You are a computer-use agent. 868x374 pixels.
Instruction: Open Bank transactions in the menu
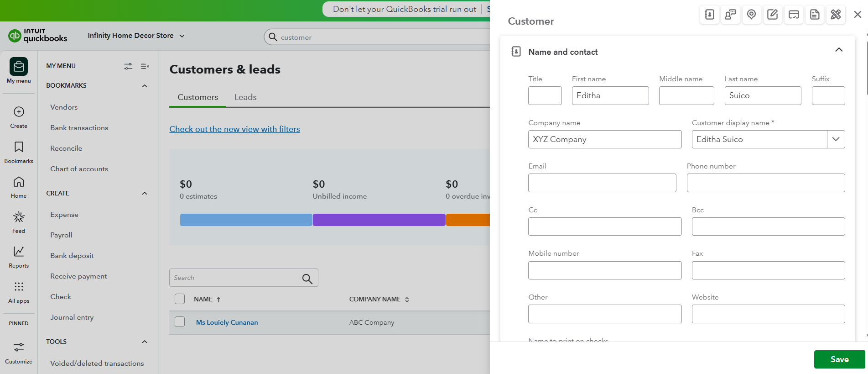(79, 128)
